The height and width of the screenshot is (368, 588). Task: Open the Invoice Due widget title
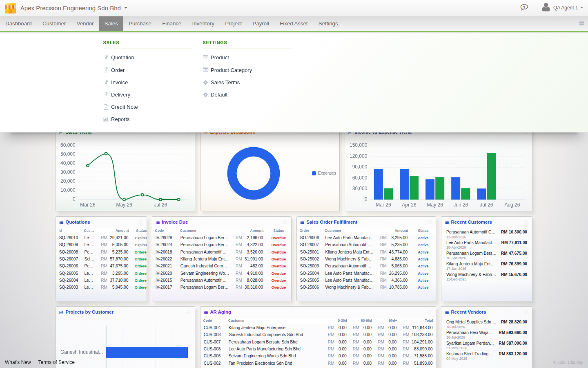pos(175,222)
